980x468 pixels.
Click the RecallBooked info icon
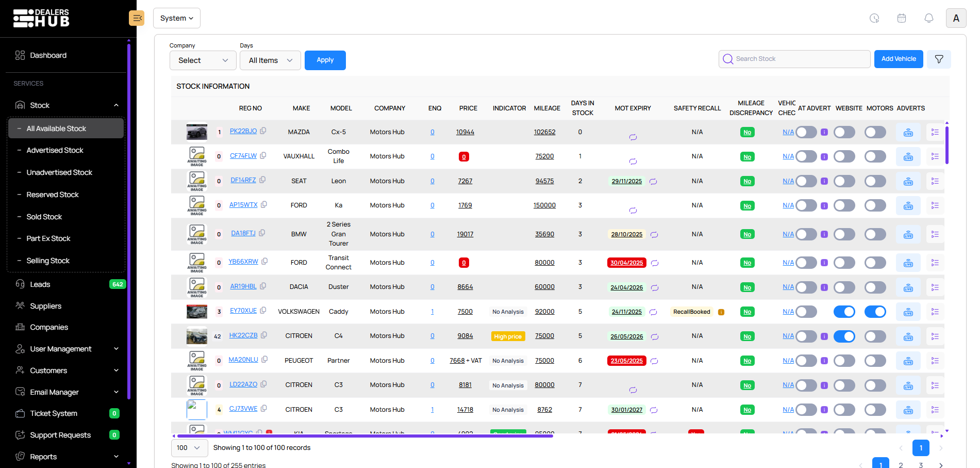click(721, 312)
